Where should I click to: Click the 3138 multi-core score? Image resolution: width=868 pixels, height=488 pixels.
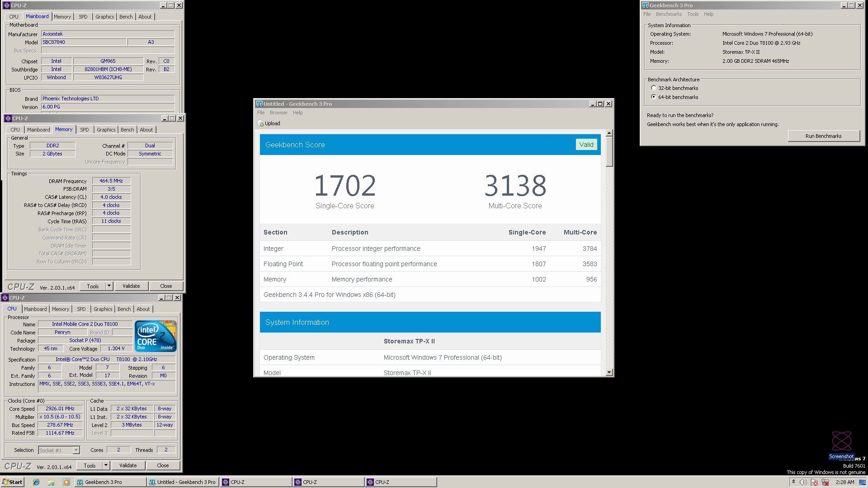coord(515,185)
